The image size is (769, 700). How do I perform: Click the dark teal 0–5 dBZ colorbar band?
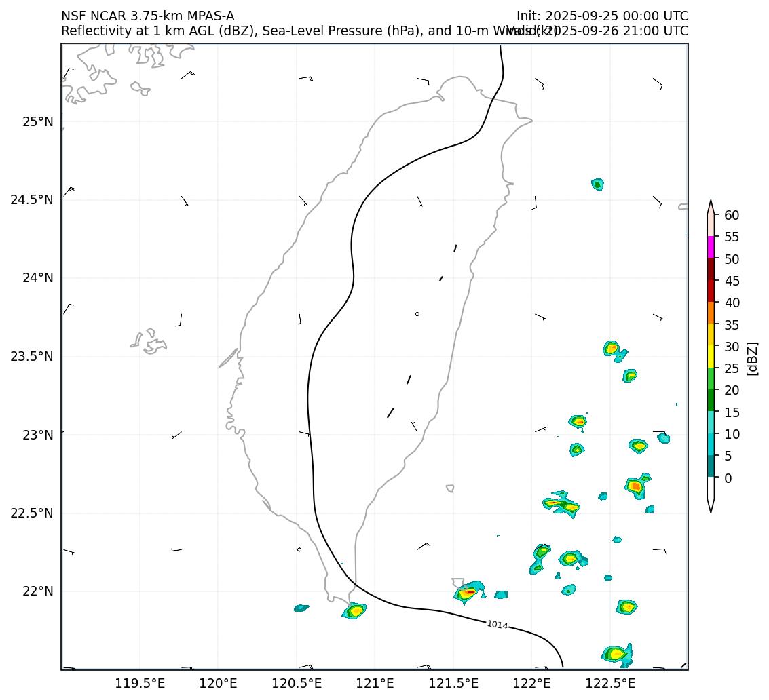711,466
